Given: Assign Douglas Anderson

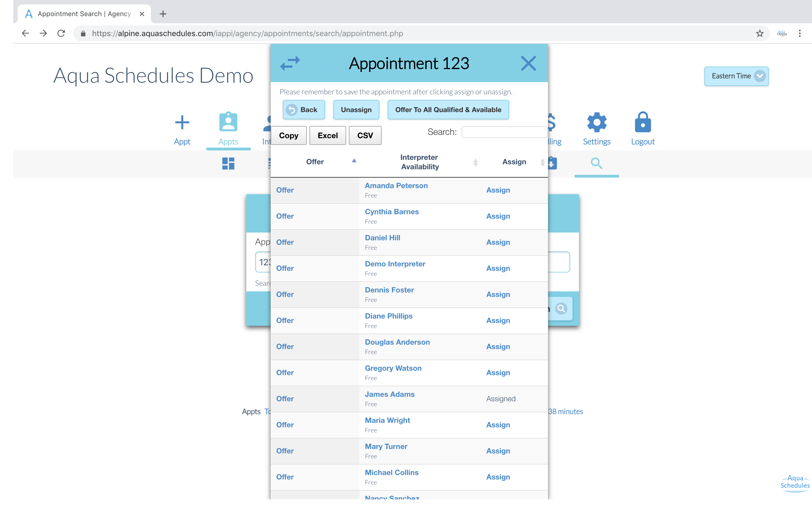Looking at the screenshot, I should click(x=498, y=347).
